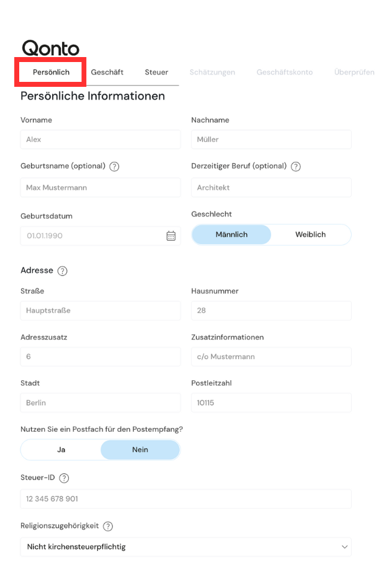Open the Steuer-ID help tooltip icon
Screen dimensions: 379x588
click(64, 478)
